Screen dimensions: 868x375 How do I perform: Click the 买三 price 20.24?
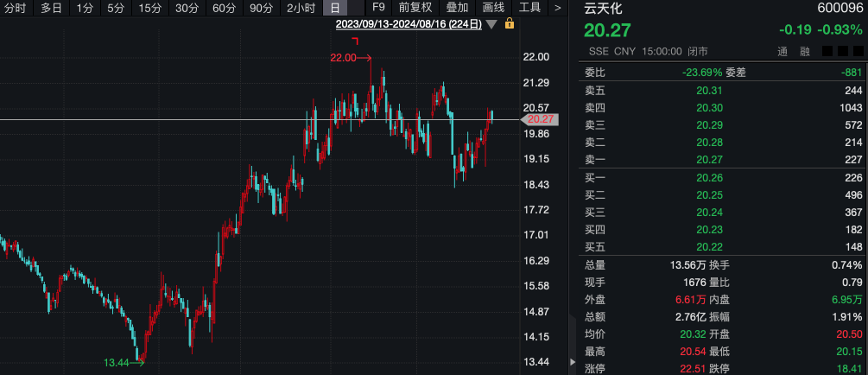709,213
